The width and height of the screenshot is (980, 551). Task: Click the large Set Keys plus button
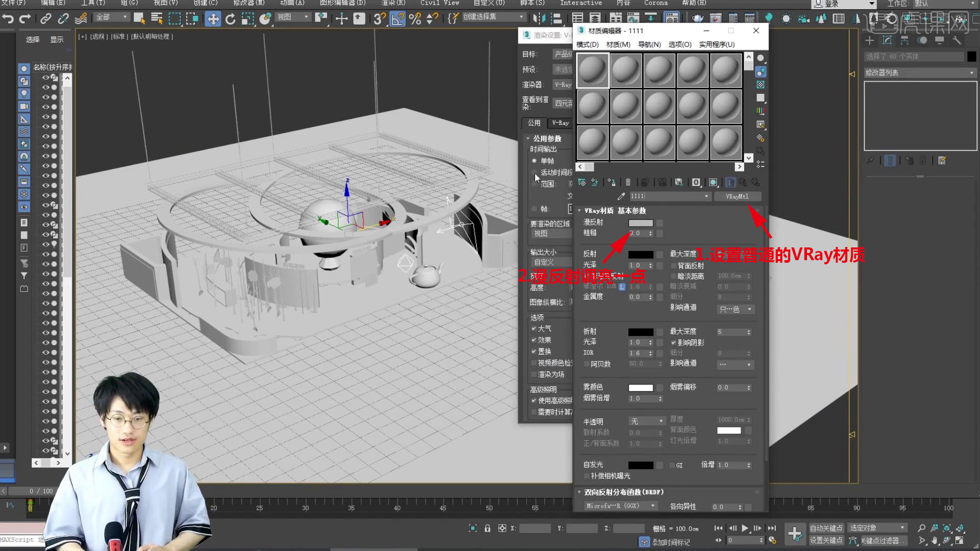(795, 534)
